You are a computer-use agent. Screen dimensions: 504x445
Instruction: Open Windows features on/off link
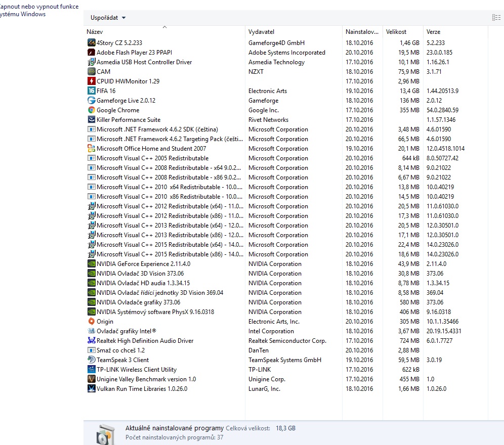pyautogui.click(x=38, y=10)
